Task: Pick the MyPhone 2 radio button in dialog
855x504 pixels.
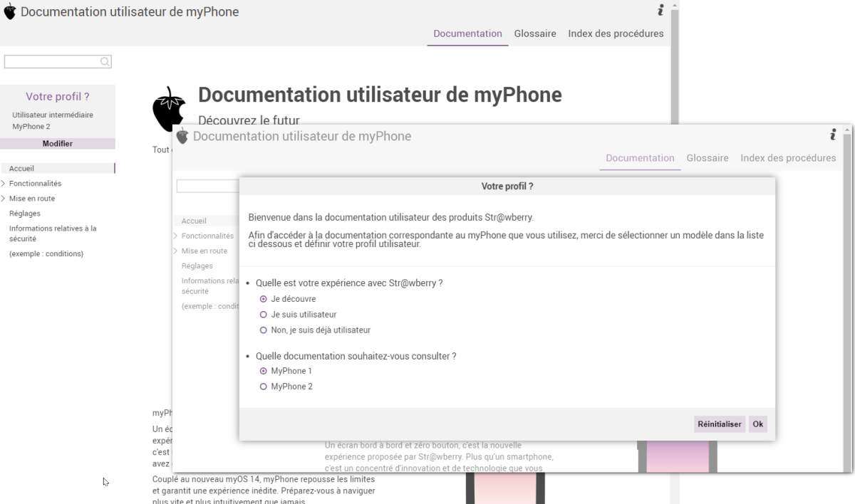Action: click(264, 387)
